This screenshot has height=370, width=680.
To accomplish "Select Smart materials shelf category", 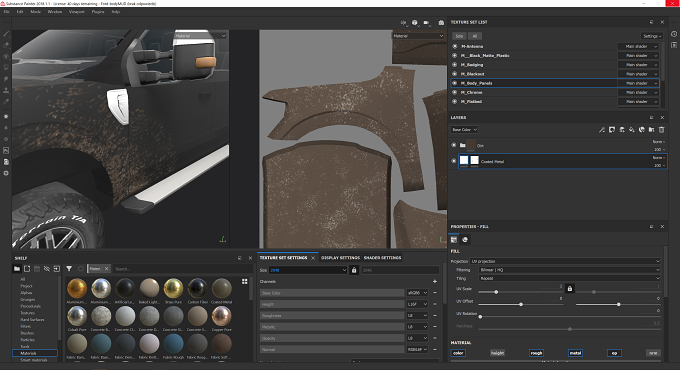I will pos(34,360).
